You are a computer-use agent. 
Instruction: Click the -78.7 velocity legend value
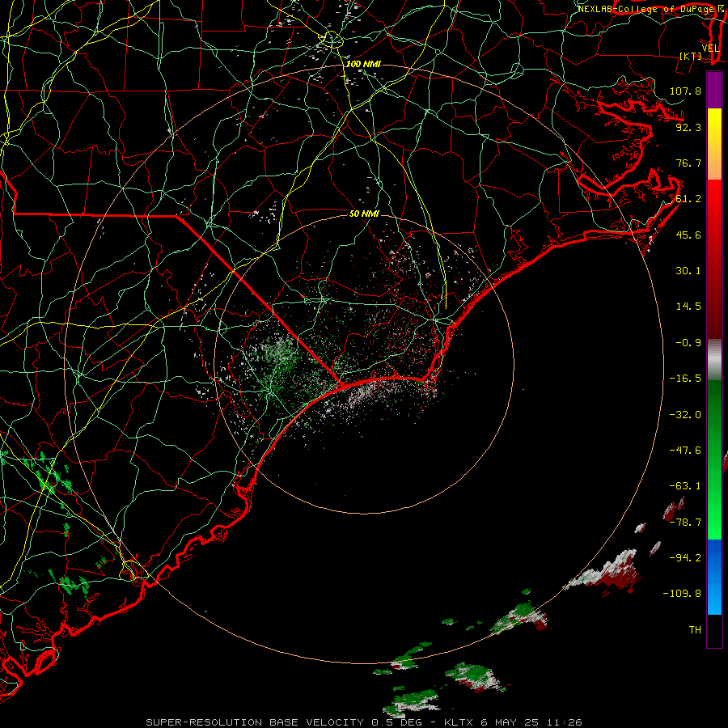[x=685, y=523]
